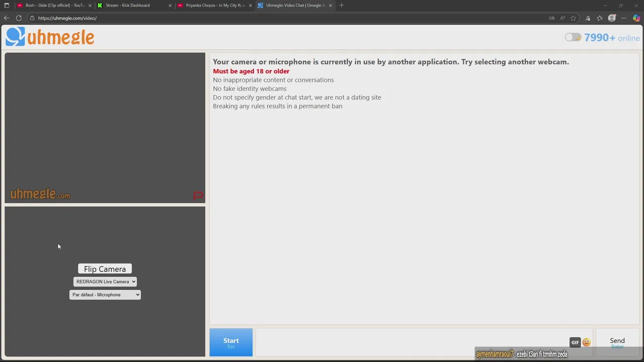644x362 pixels.
Task: Open the browser Settings and more menu
Action: [x=624, y=18]
